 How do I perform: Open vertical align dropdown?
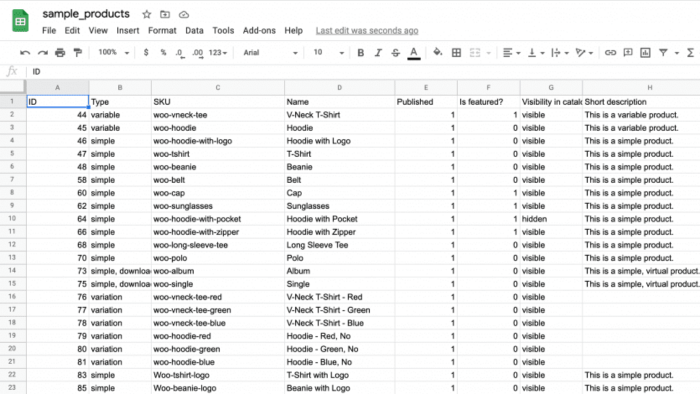click(x=536, y=53)
